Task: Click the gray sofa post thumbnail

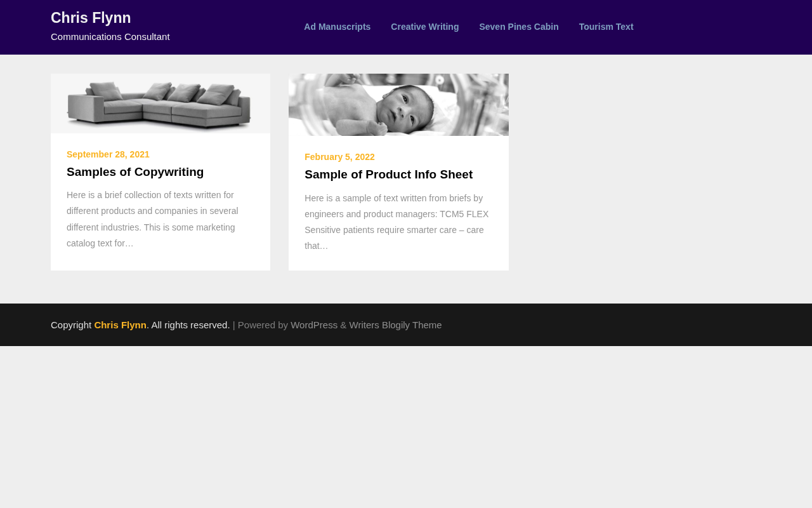Action: click(160, 104)
